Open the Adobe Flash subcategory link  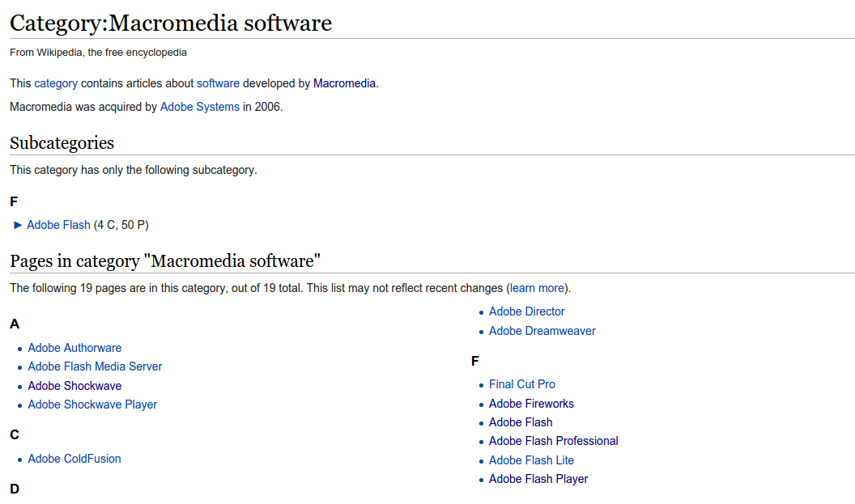click(x=58, y=225)
